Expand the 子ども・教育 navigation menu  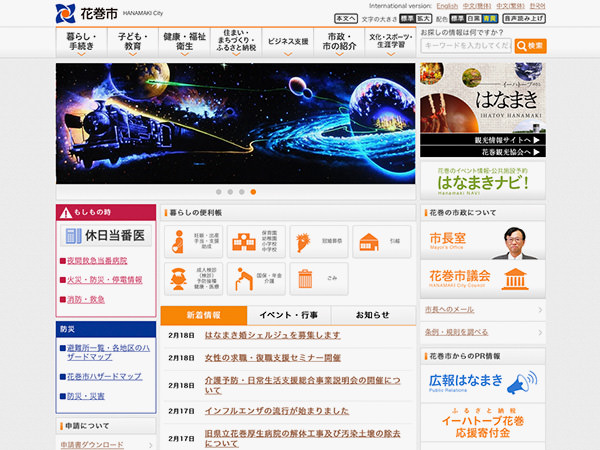(132, 41)
